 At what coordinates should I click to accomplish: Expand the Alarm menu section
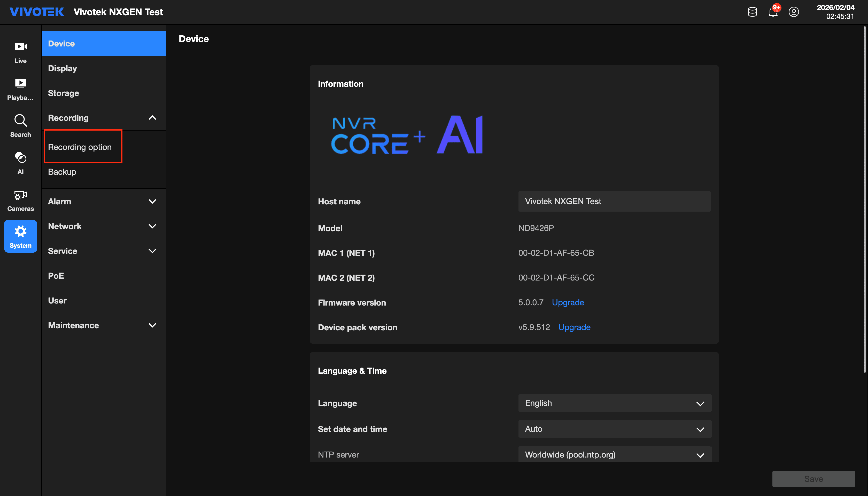(152, 201)
